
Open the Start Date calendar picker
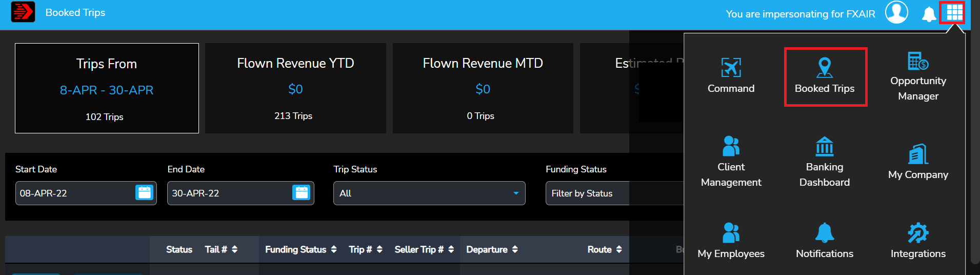(x=145, y=193)
